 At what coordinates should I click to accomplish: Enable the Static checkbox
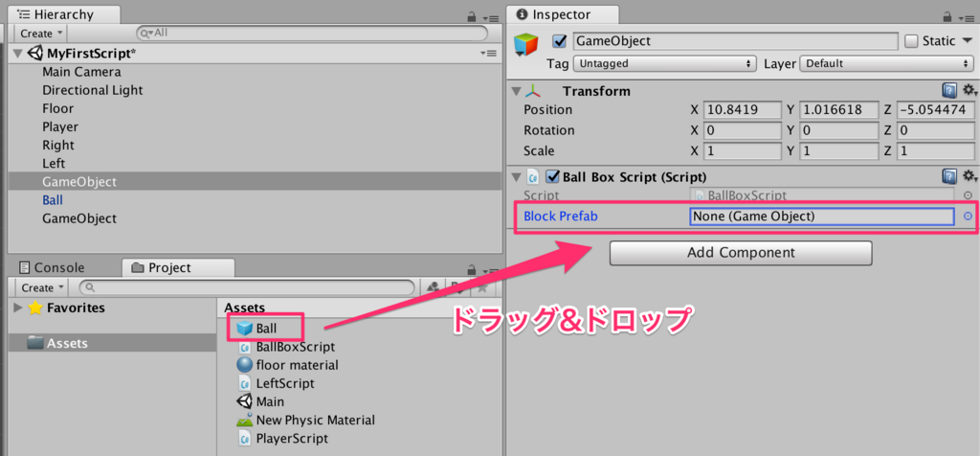pos(911,41)
